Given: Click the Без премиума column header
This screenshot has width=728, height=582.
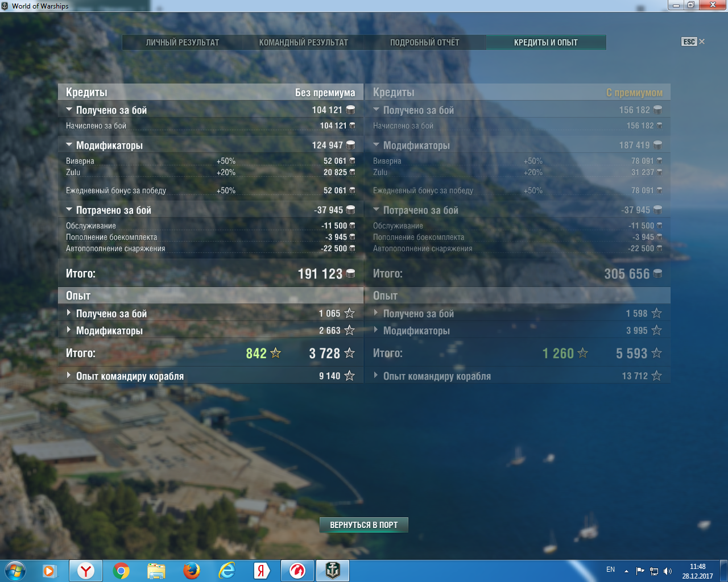Looking at the screenshot, I should click(325, 92).
